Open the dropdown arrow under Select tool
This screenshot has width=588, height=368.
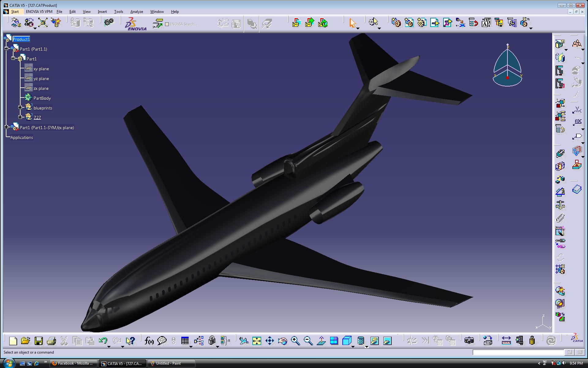coord(358,29)
